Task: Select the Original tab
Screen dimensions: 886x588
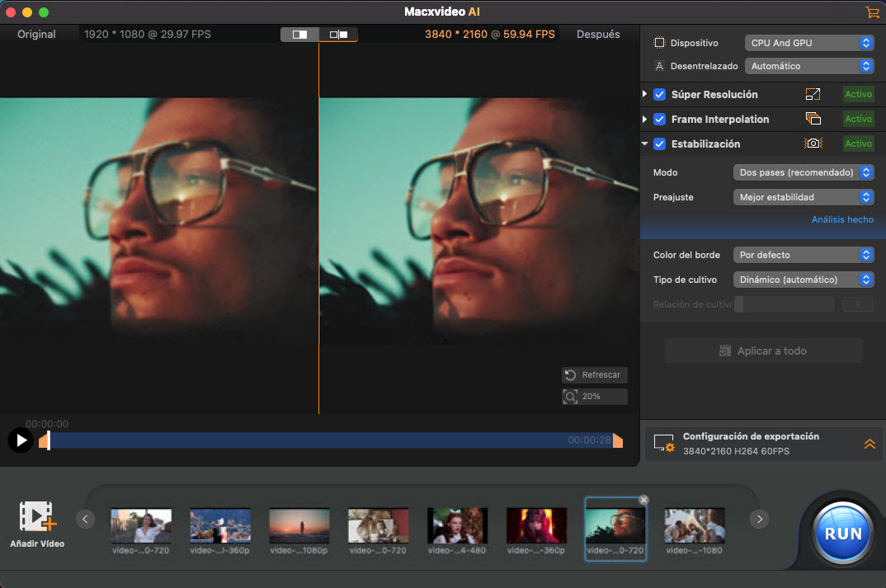Action: [35, 35]
